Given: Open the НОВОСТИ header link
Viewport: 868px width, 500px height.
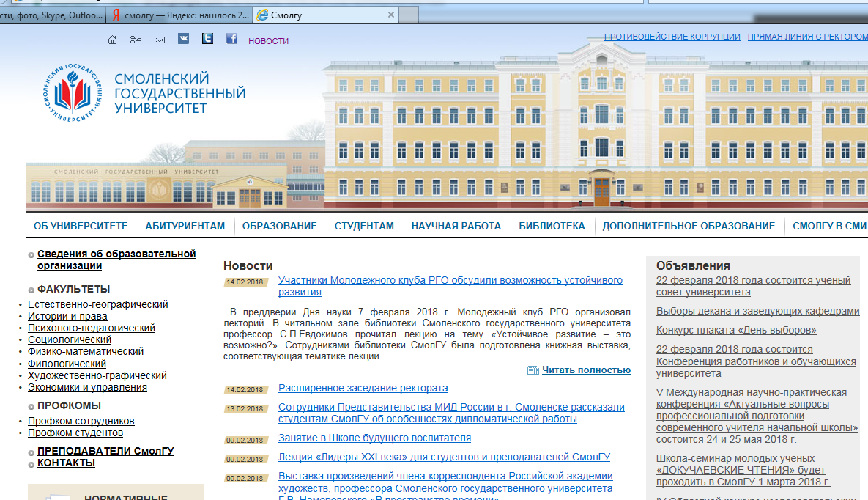Looking at the screenshot, I should coord(268,41).
